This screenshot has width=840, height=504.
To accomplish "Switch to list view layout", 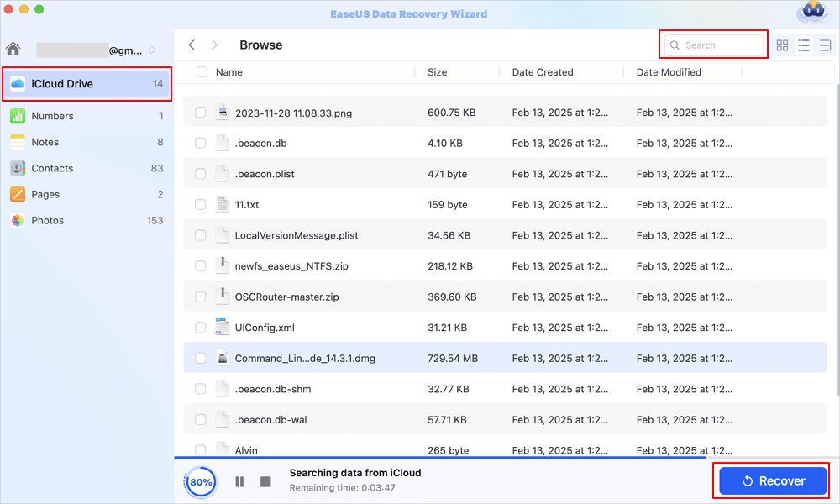I will (x=804, y=45).
